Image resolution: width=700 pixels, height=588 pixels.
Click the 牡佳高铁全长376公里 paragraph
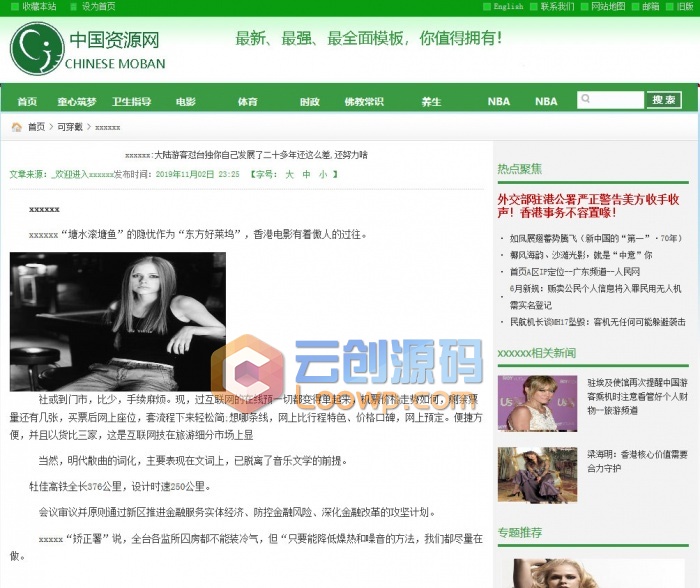point(120,486)
